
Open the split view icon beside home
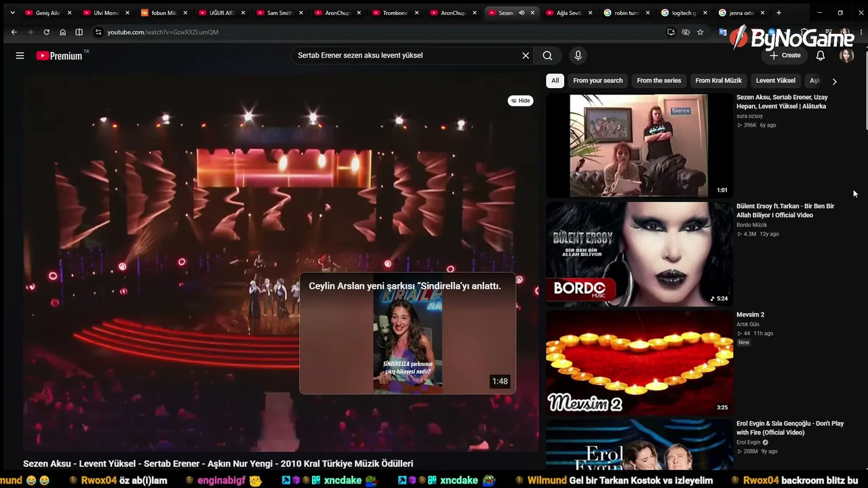click(x=79, y=32)
